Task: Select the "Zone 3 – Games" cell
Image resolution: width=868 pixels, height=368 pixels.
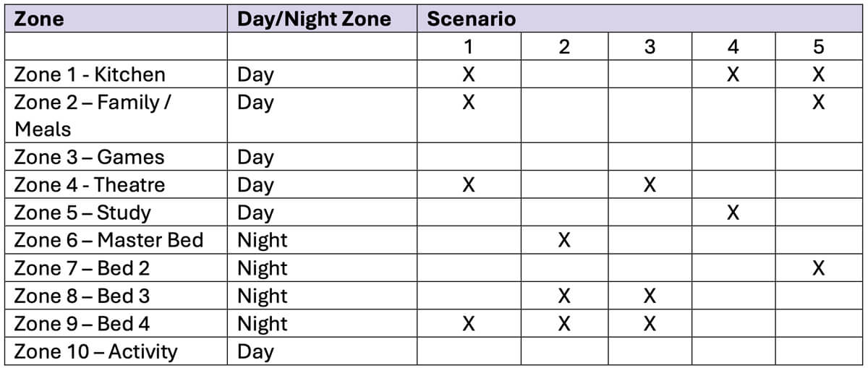Action: 89,157
